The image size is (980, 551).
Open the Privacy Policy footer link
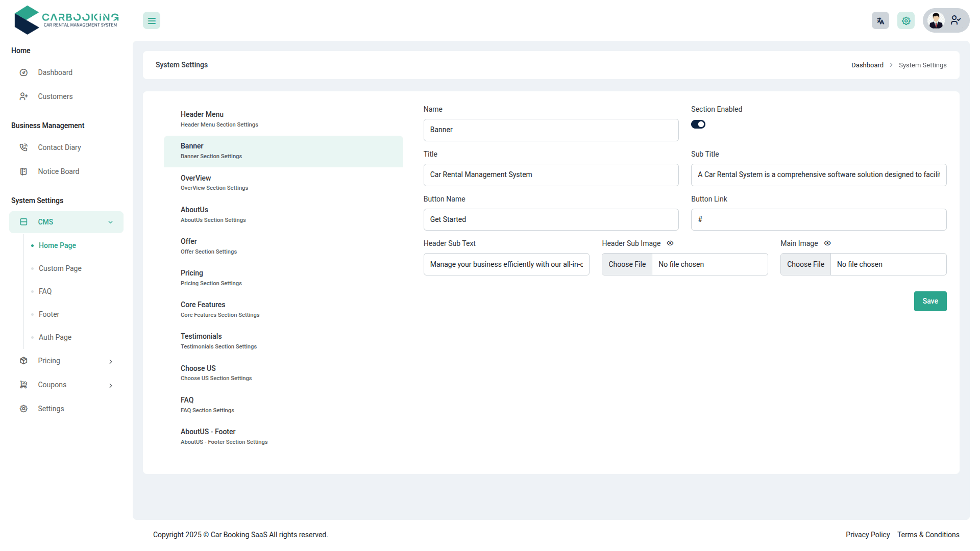[x=867, y=535]
